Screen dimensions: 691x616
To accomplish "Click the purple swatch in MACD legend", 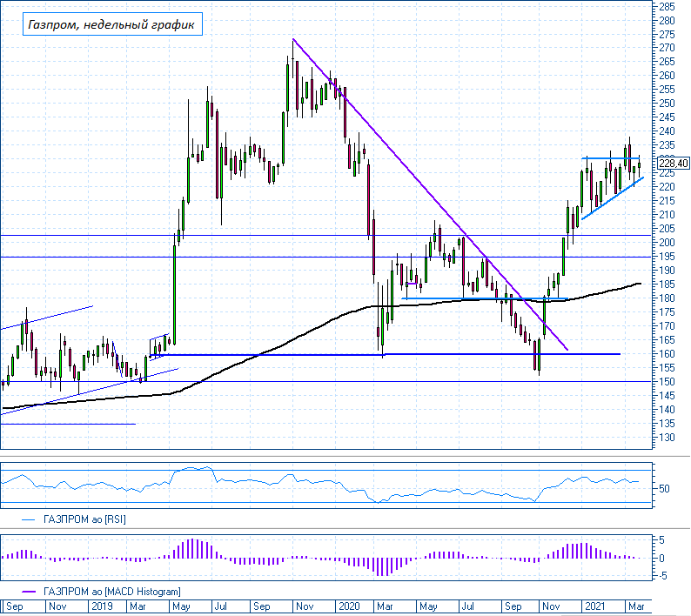I will tap(28, 592).
